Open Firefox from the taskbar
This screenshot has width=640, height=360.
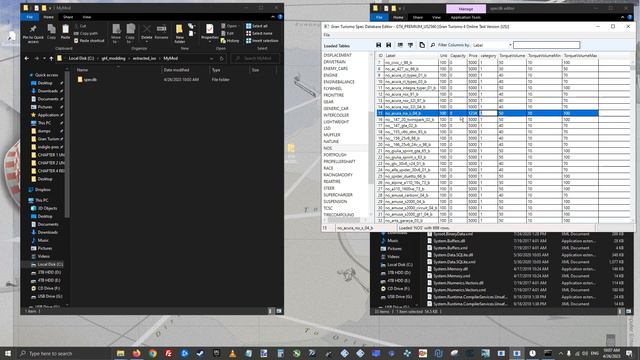click(x=136, y=353)
